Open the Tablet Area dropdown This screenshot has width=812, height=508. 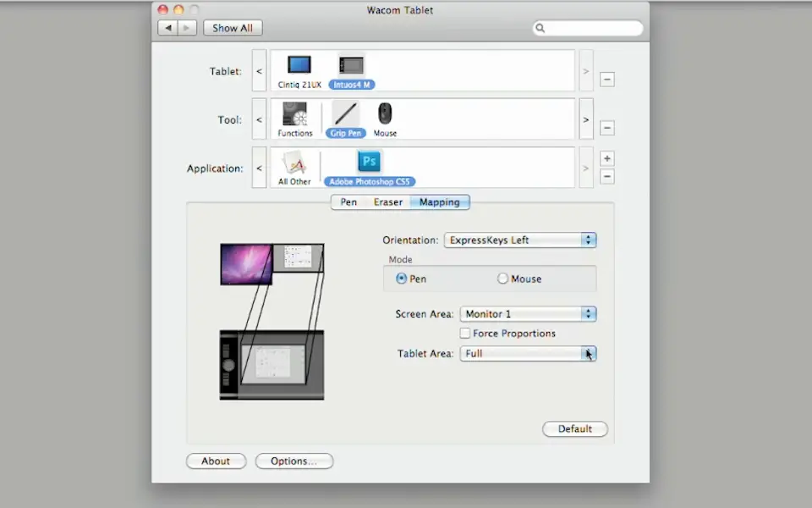(528, 354)
